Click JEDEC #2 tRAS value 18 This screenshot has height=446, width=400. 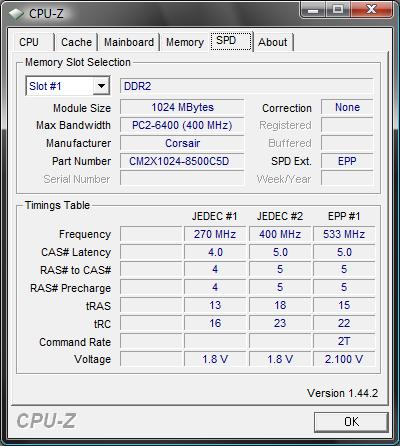(x=280, y=305)
